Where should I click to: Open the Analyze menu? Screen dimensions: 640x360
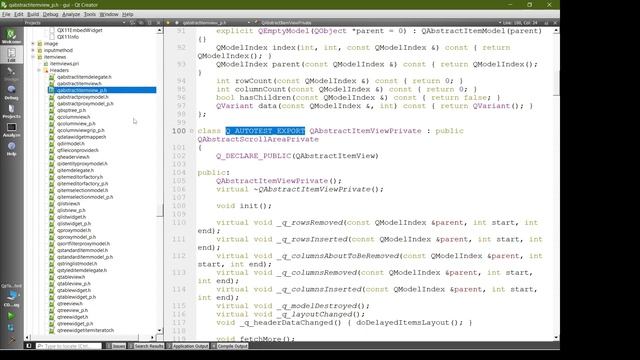pos(71,14)
